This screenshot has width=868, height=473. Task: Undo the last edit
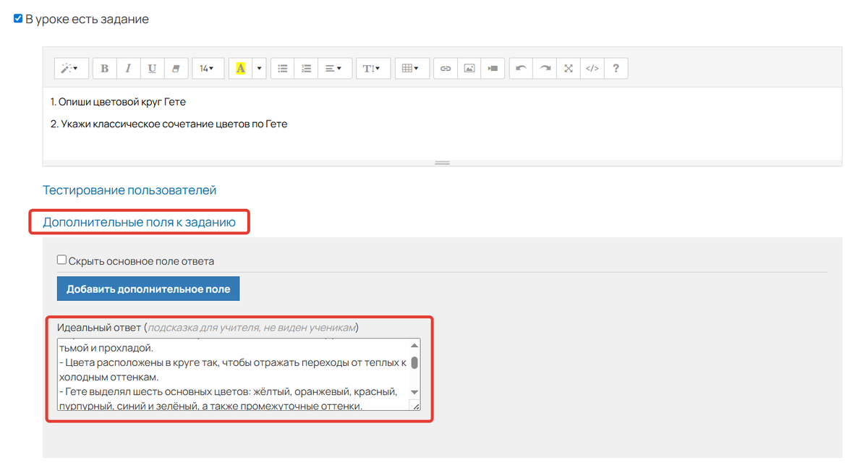click(521, 68)
